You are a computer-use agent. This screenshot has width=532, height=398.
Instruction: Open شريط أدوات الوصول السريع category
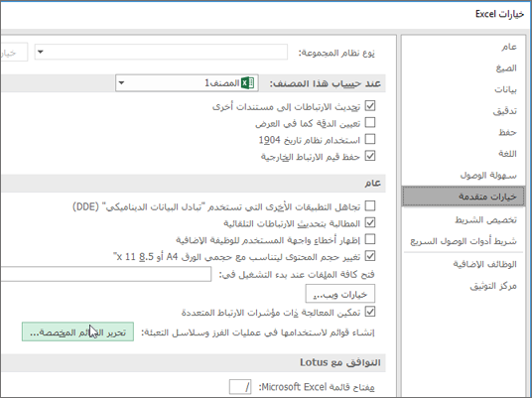pos(464,241)
